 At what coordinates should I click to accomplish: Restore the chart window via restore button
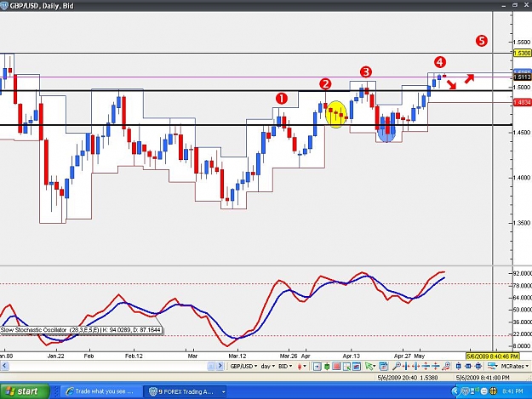pyautogui.click(x=515, y=5)
